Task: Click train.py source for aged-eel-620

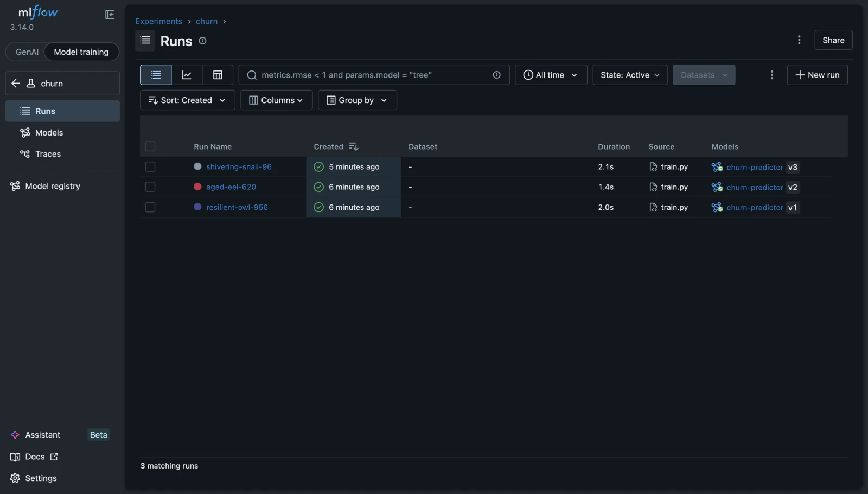Action: (674, 187)
